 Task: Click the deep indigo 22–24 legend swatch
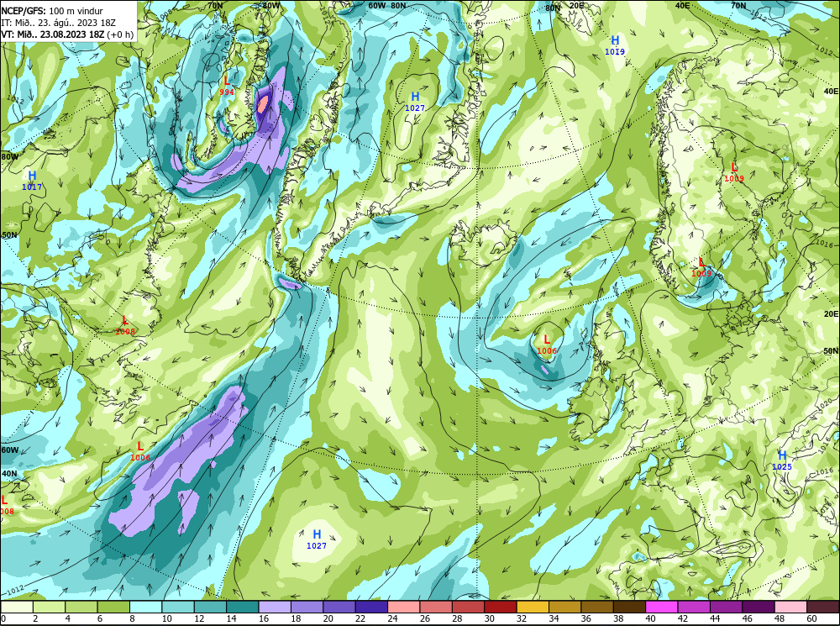click(x=372, y=607)
